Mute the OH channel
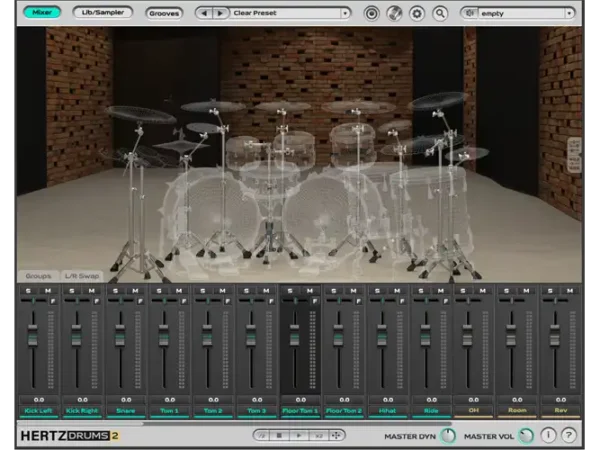The image size is (600, 450). [x=483, y=291]
